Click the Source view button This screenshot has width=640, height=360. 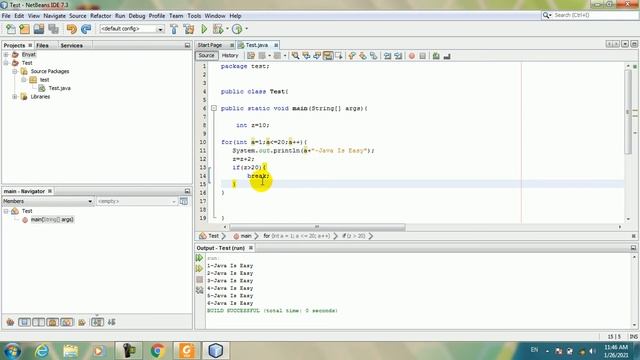pyautogui.click(x=207, y=56)
